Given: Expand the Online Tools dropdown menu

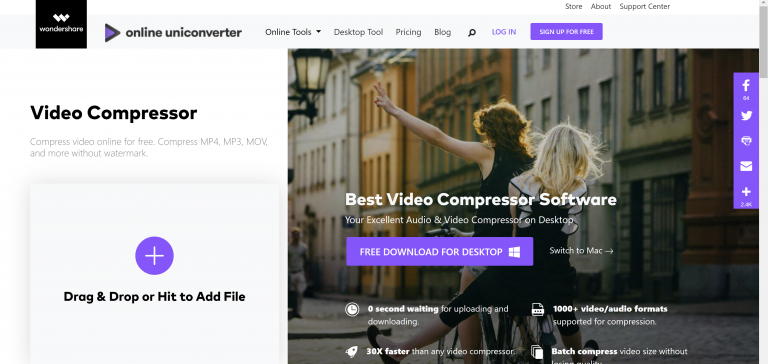Looking at the screenshot, I should click(293, 32).
